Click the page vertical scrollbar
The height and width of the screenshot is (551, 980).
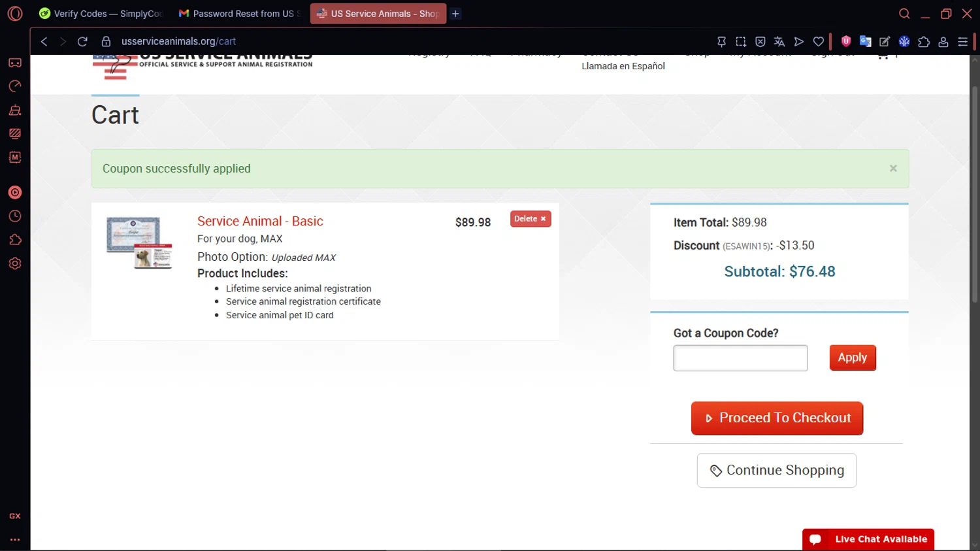pyautogui.click(x=974, y=195)
